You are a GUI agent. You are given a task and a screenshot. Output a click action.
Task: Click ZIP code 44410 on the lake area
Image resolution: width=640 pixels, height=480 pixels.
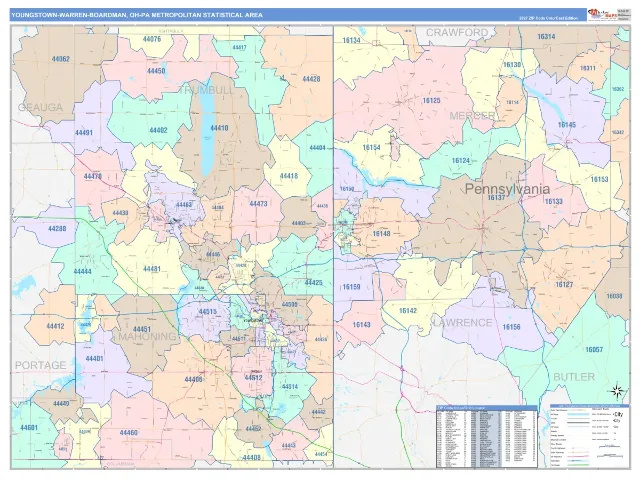219,128
